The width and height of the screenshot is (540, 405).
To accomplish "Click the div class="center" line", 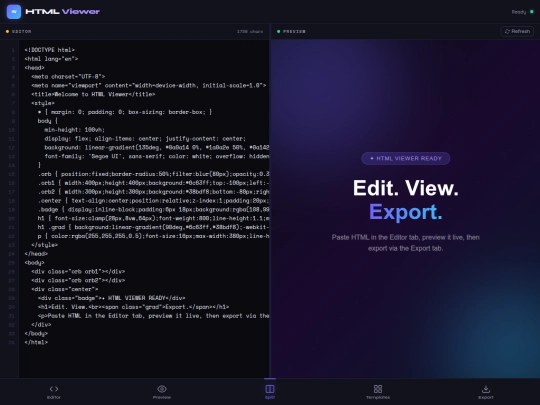I will tap(65, 289).
